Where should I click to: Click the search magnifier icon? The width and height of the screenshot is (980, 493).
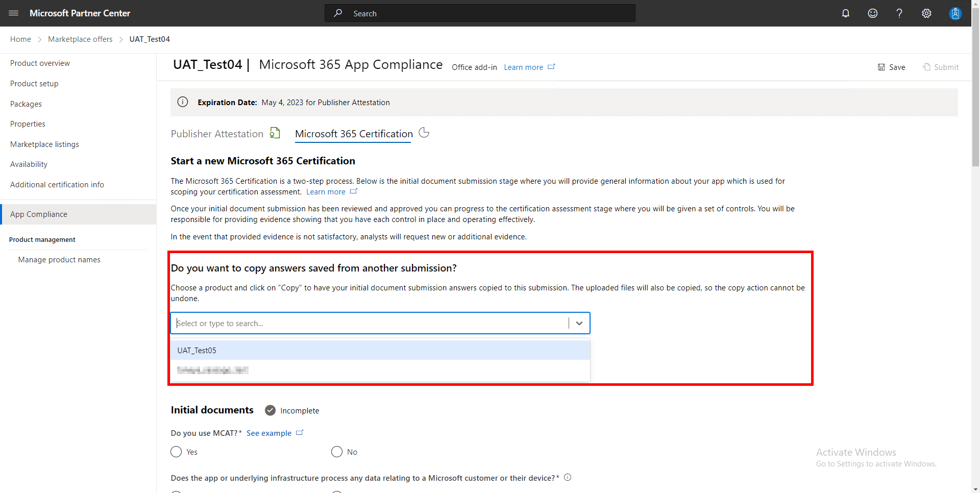[338, 13]
